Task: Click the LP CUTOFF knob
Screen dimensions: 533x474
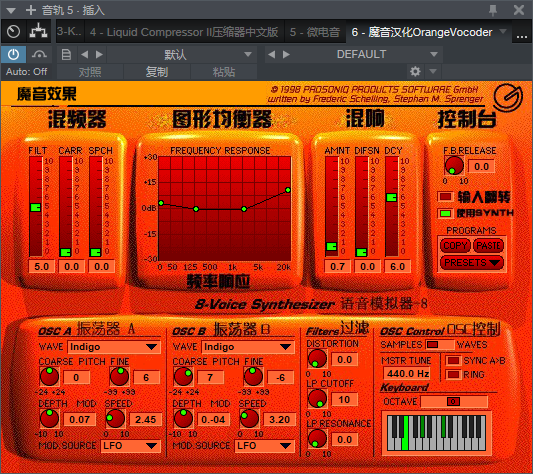Action: pyautogui.click(x=317, y=399)
